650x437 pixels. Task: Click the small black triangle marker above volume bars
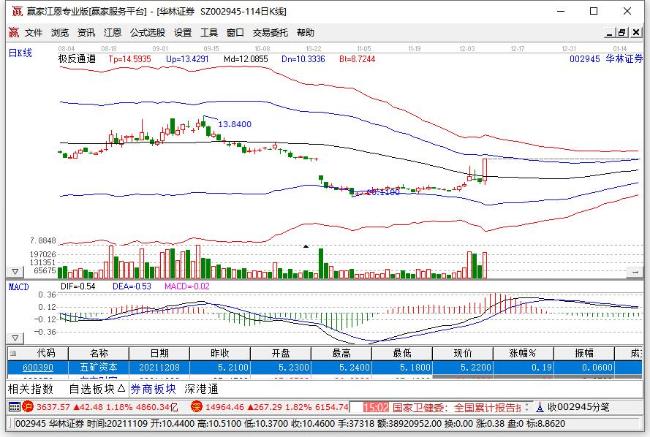tap(306, 247)
